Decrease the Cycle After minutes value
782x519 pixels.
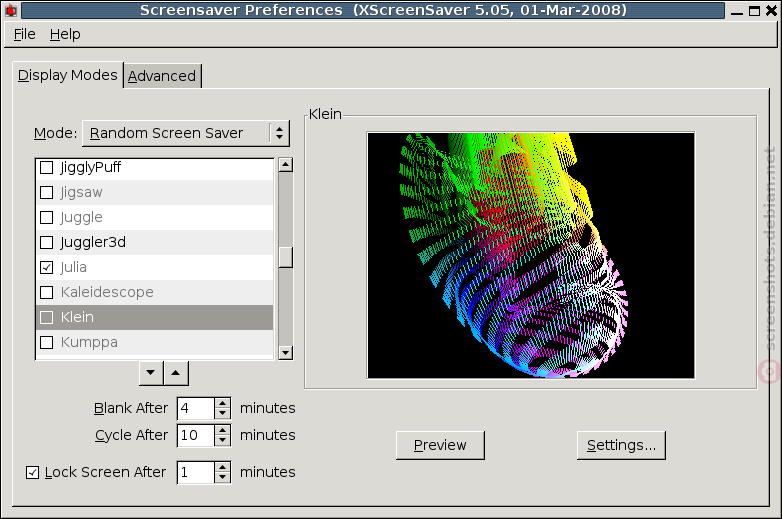point(222,440)
